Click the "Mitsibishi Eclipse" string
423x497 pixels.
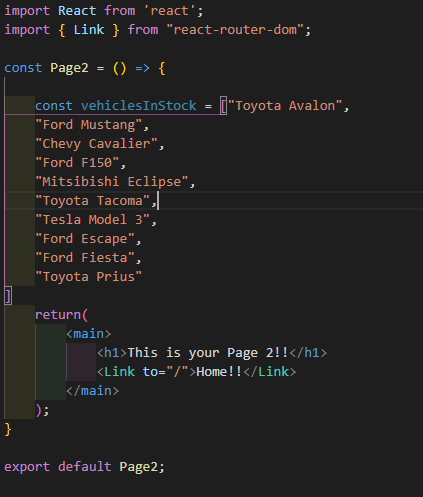[112, 182]
